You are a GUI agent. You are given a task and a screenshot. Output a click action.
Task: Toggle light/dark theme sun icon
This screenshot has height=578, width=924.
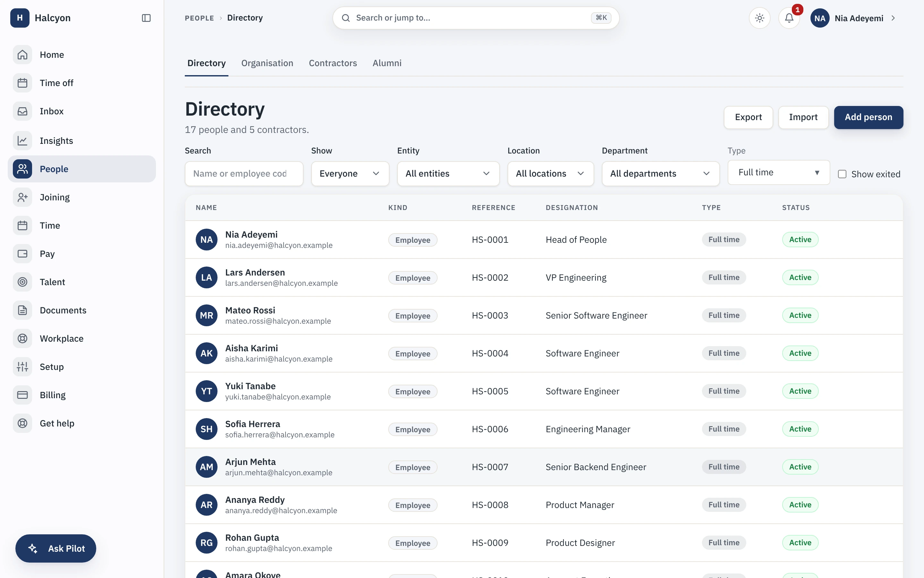coord(759,18)
